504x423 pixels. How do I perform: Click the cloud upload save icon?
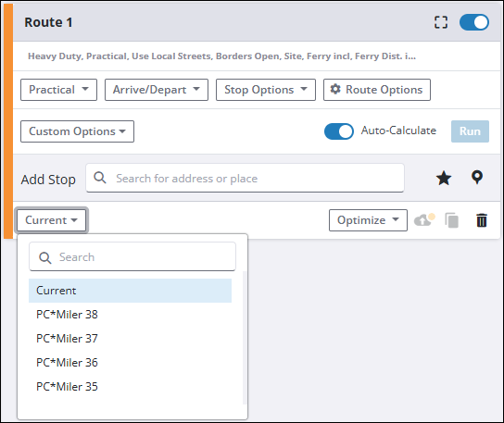424,219
